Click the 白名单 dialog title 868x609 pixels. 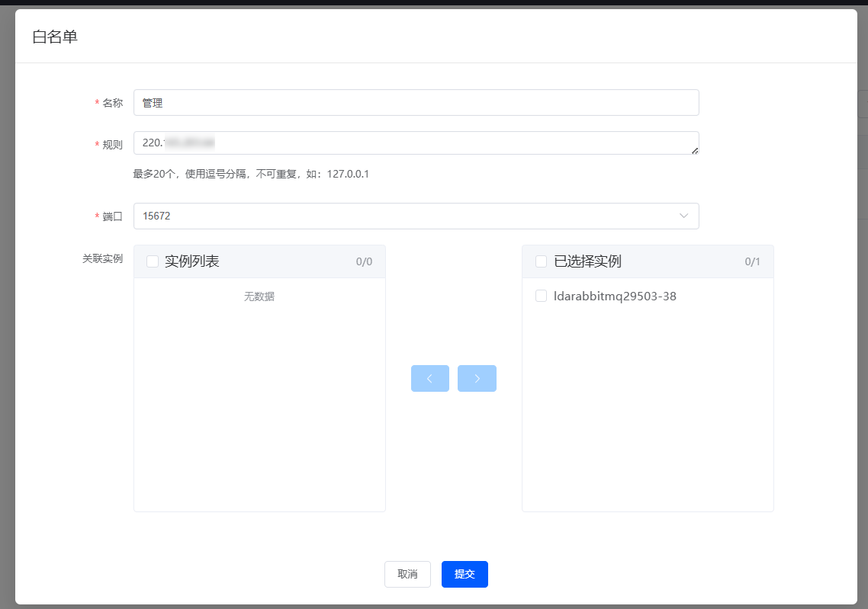pyautogui.click(x=55, y=37)
